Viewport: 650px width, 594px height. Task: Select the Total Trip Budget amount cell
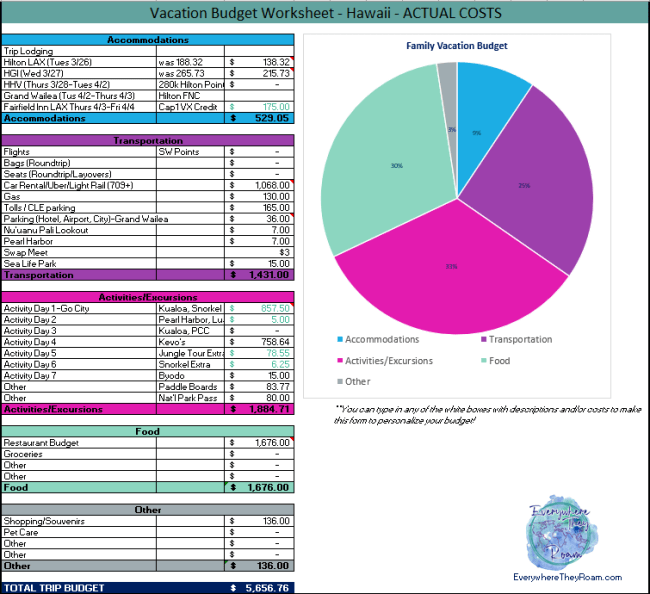[x=260, y=587]
